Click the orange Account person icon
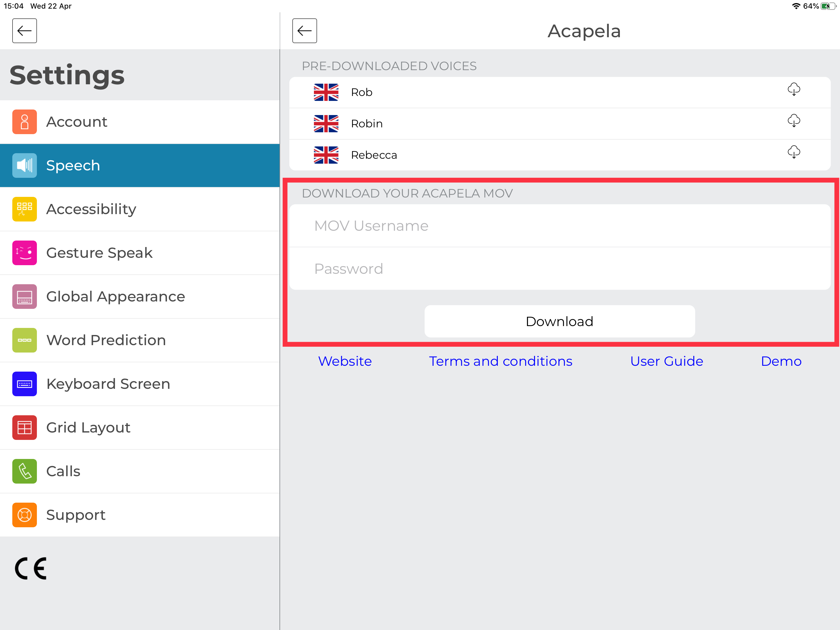This screenshot has width=840, height=630. click(24, 122)
